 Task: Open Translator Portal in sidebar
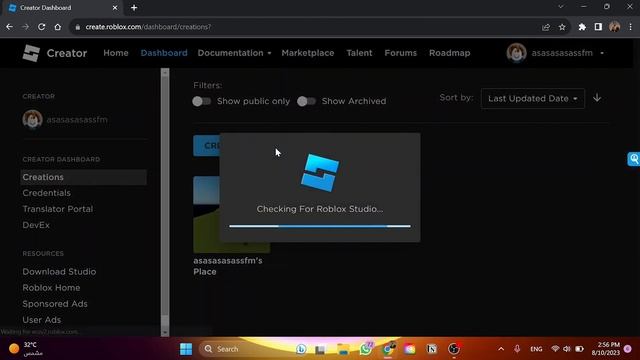pos(58,209)
